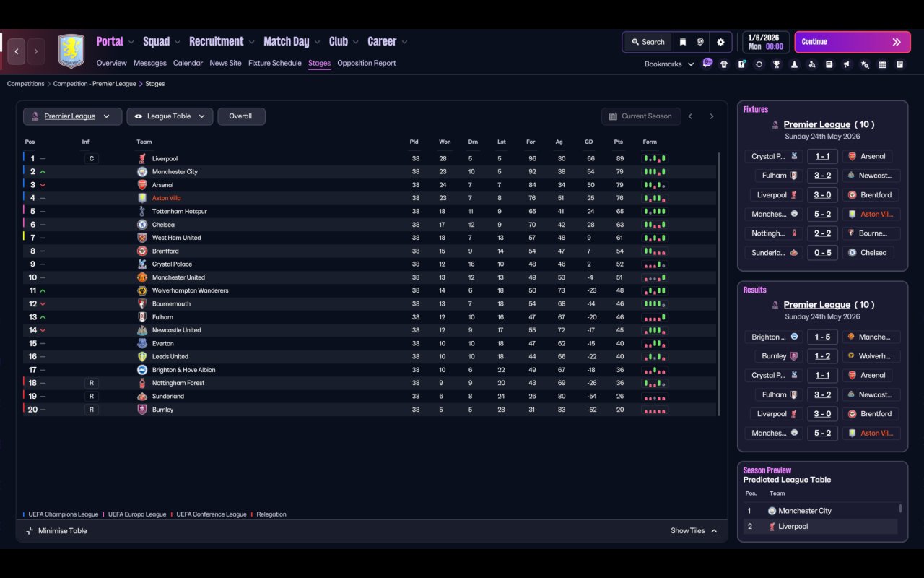Click the world globe icon
The height and width of the screenshot is (578, 924).
tap(700, 42)
